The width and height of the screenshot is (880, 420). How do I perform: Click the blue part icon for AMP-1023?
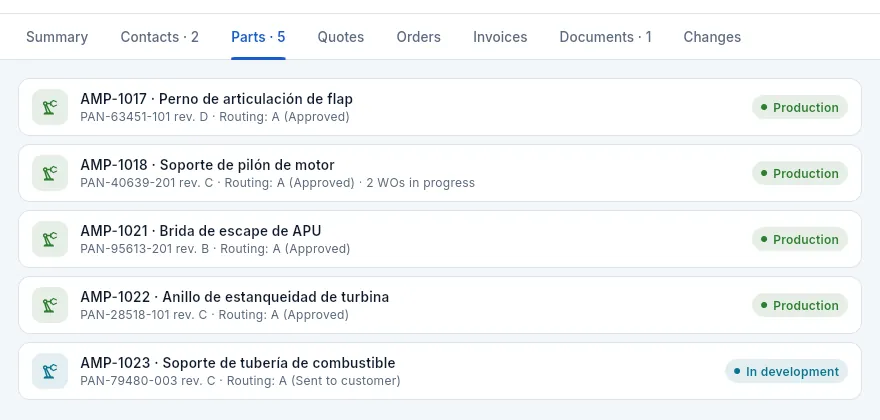pyautogui.click(x=50, y=371)
